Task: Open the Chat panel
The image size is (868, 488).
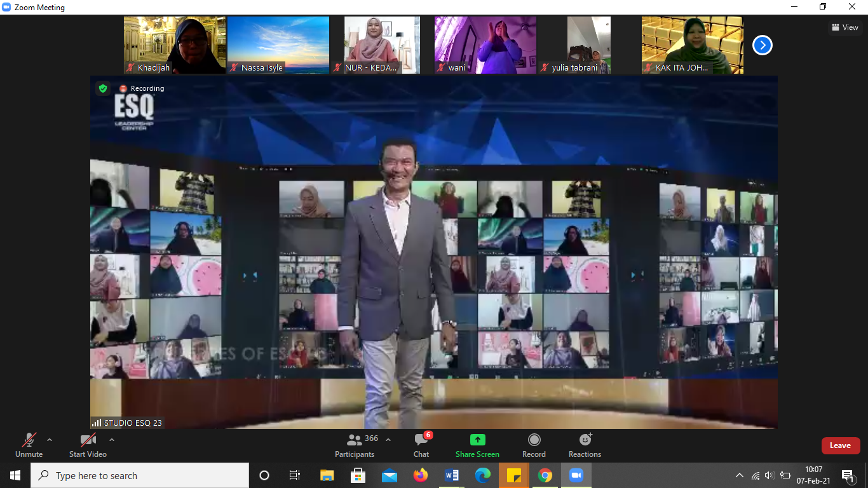Action: pyautogui.click(x=421, y=445)
